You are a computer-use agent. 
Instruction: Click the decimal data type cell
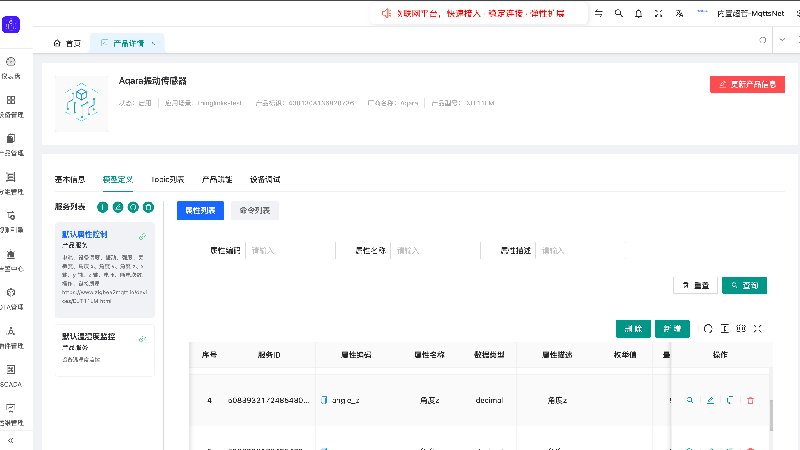click(x=489, y=401)
